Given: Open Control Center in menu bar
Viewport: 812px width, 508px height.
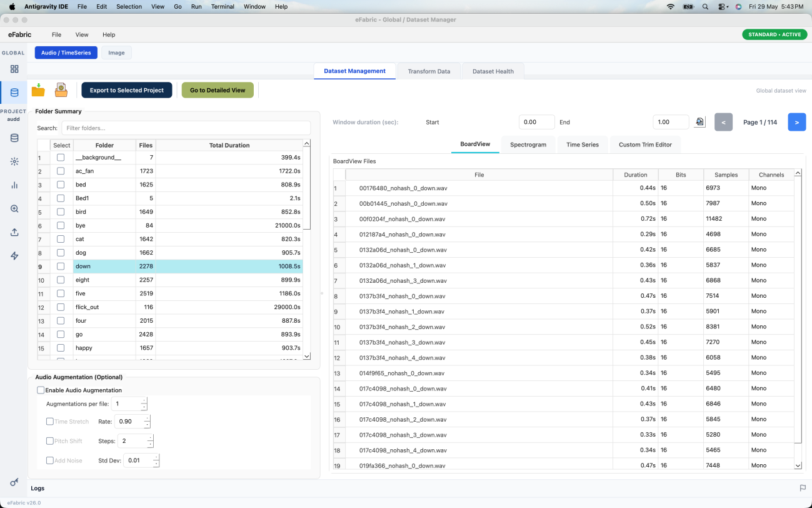Looking at the screenshot, I should click(x=724, y=6).
